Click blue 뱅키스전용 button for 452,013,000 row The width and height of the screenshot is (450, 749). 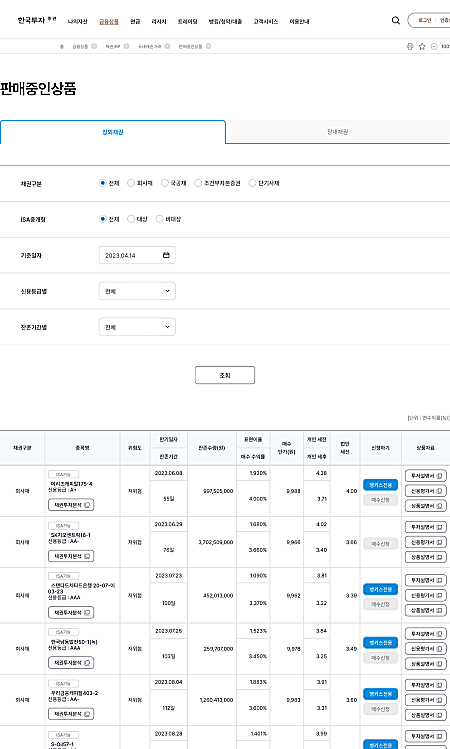(x=380, y=589)
